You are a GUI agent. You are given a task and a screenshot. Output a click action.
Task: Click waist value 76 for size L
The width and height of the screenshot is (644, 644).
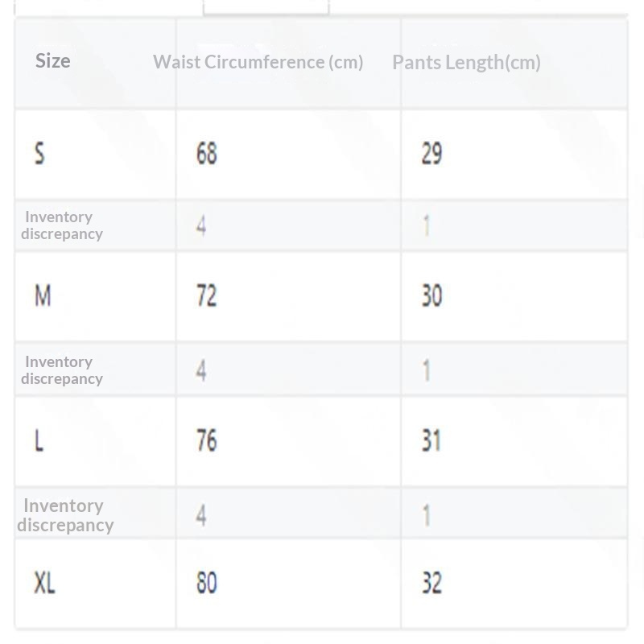click(x=207, y=440)
